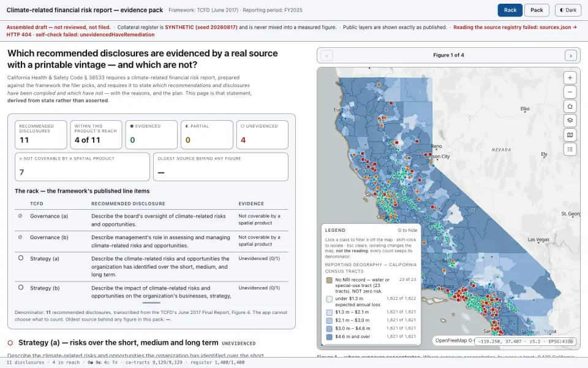Screen dimensions: 588x368
Task: Open the Recommended Disclosures 11 card
Action: pos(41,134)
